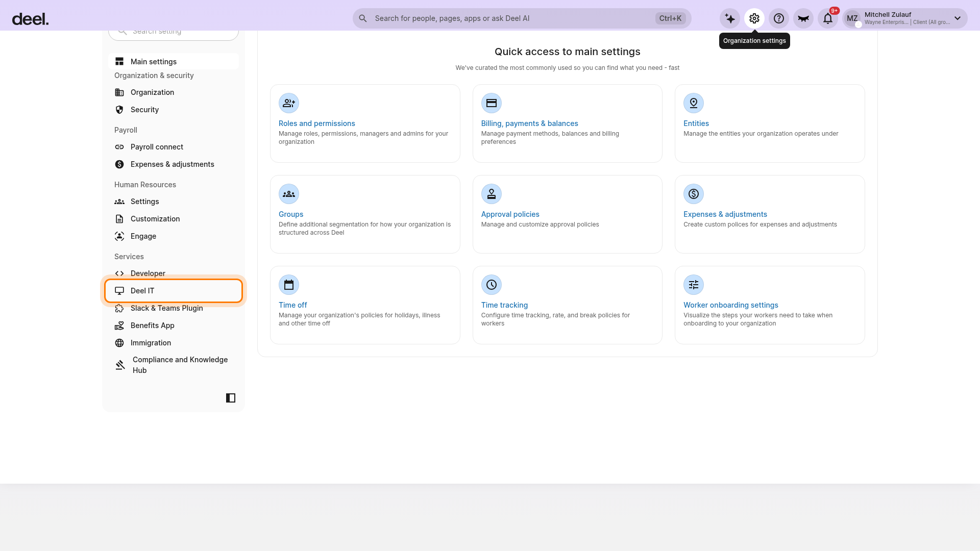
Task: Click the deel logo
Action: 31,19
